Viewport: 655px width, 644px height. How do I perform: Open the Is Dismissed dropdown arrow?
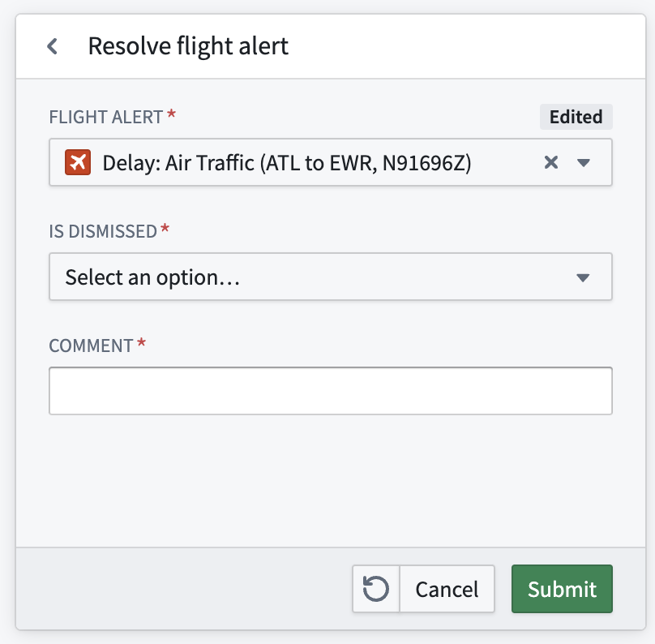click(583, 277)
